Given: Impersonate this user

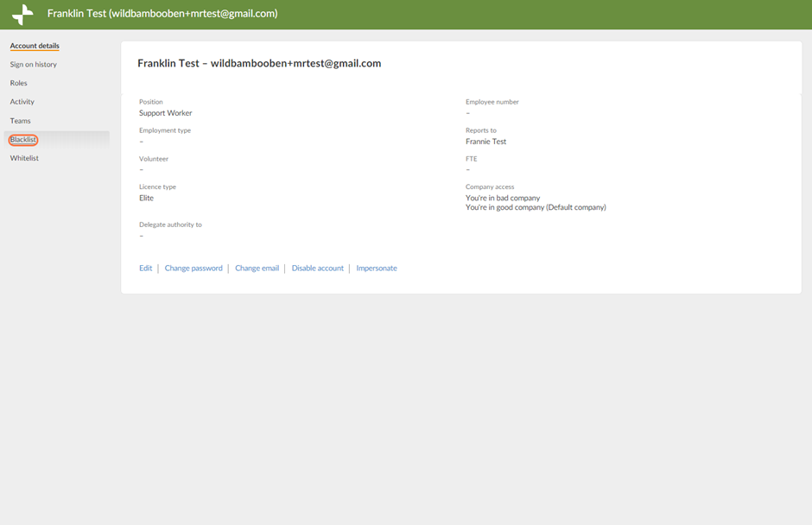Looking at the screenshot, I should click(377, 269).
